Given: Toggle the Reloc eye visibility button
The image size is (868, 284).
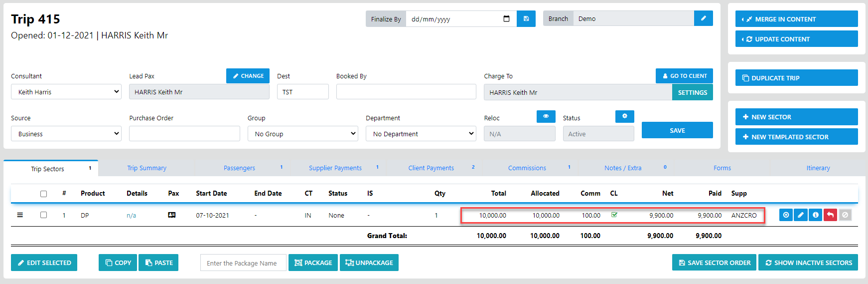Looking at the screenshot, I should tap(546, 116).
